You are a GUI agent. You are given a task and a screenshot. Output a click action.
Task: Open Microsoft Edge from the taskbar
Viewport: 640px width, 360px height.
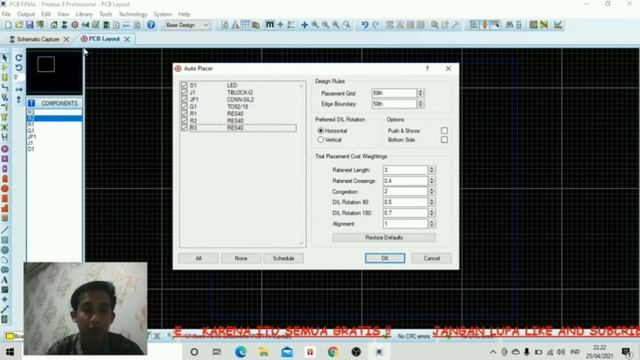coord(241,352)
